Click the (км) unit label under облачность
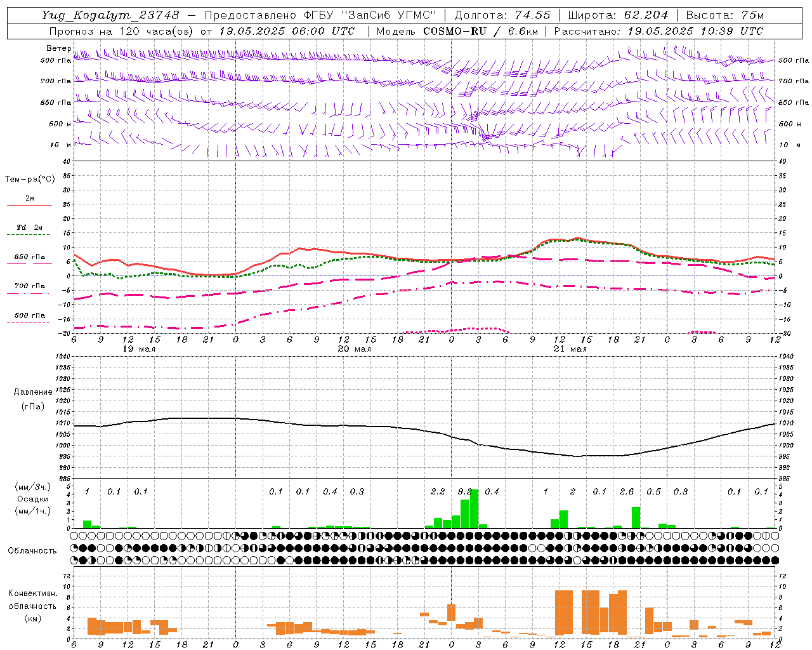 point(32,618)
